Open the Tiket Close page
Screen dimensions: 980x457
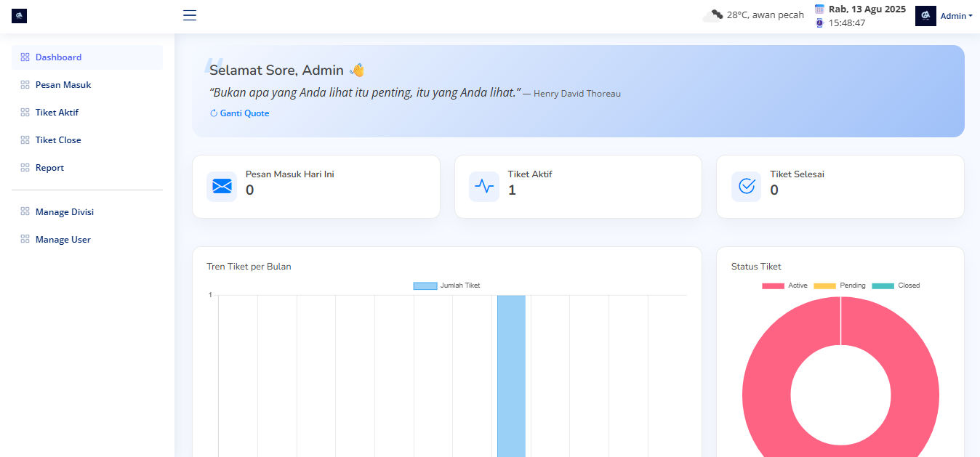(x=58, y=140)
